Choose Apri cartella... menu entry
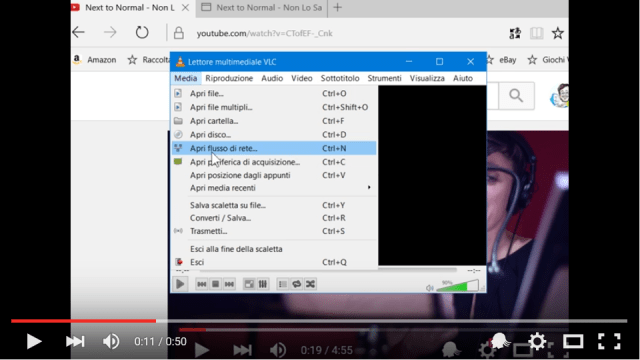Screen dimensions: 640x360 (273, 121)
